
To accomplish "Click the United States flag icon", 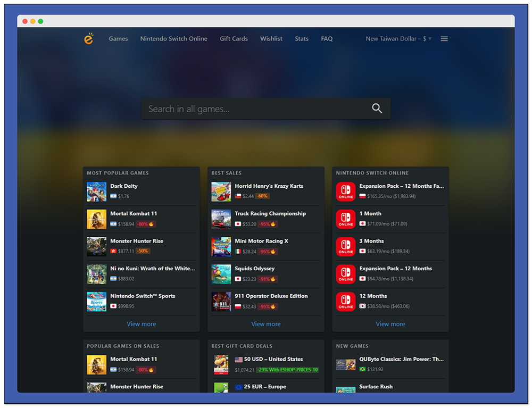I will 238,360.
